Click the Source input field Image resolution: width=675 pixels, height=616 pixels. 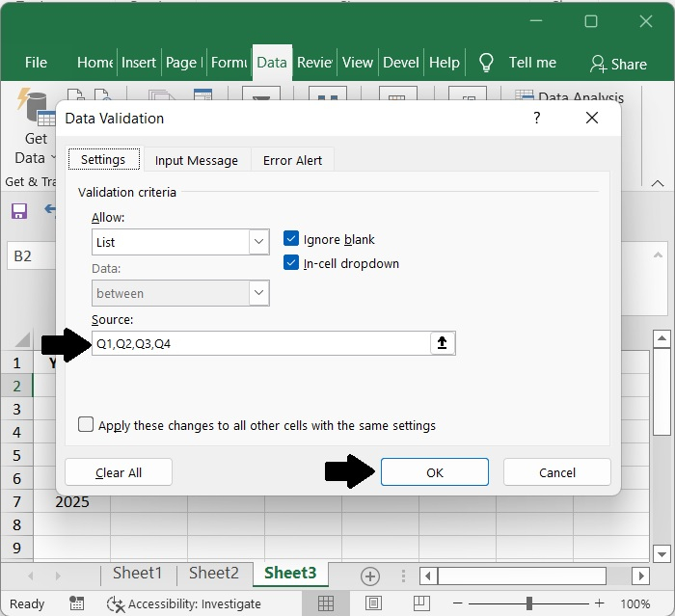click(x=261, y=343)
